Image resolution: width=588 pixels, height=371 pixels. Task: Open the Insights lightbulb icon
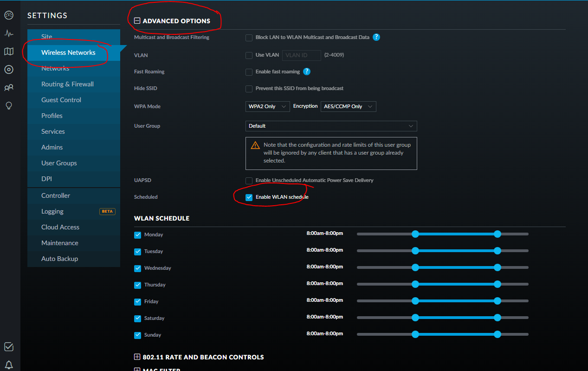pos(9,106)
